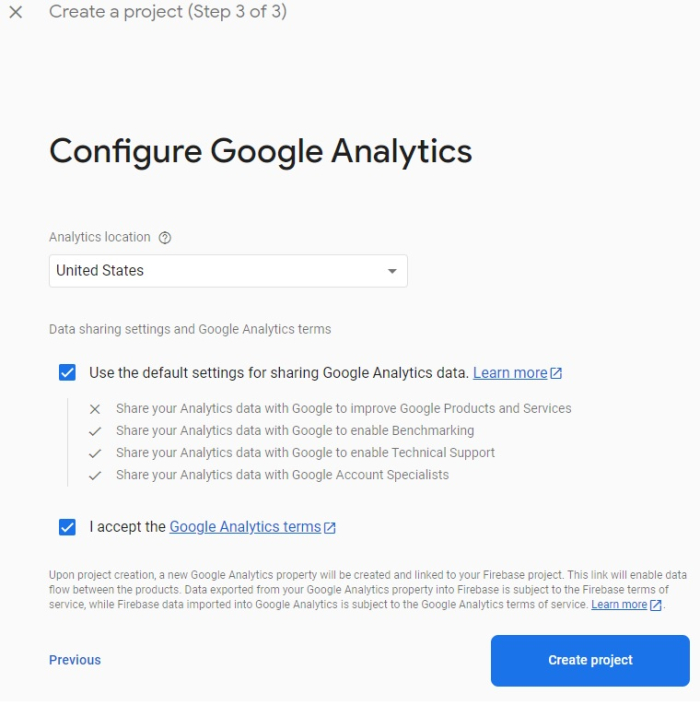This screenshot has height=717, width=700.
Task: Go back with the Previous button
Action: 75,660
